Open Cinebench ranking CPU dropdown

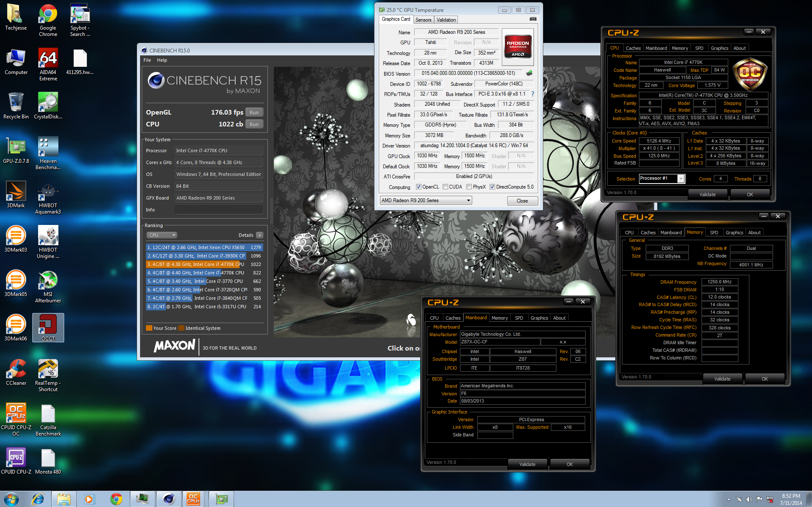[x=162, y=235]
